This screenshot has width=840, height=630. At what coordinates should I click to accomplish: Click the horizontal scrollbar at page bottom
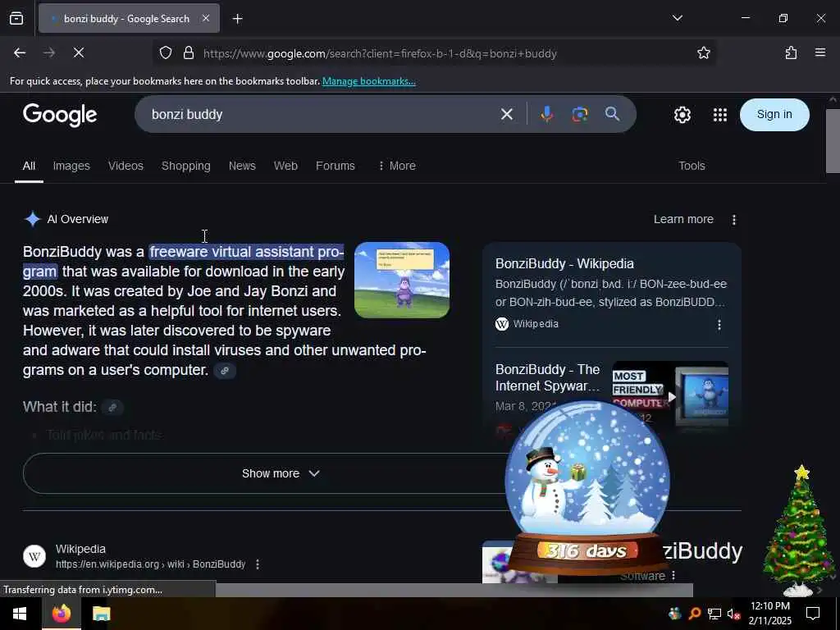454,590
